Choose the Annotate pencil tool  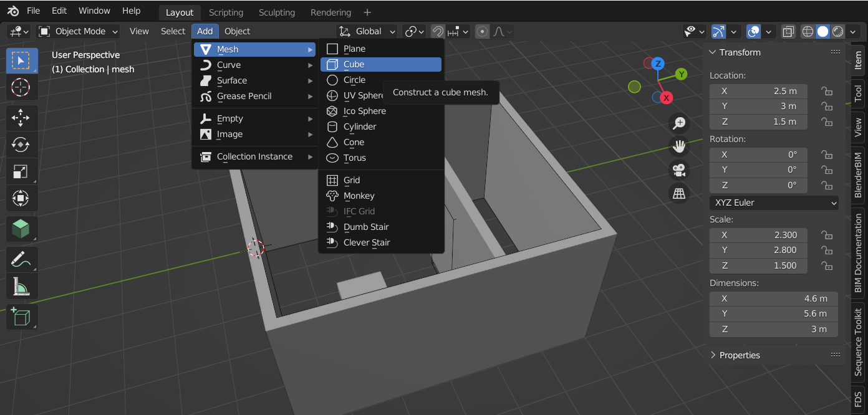tap(21, 259)
